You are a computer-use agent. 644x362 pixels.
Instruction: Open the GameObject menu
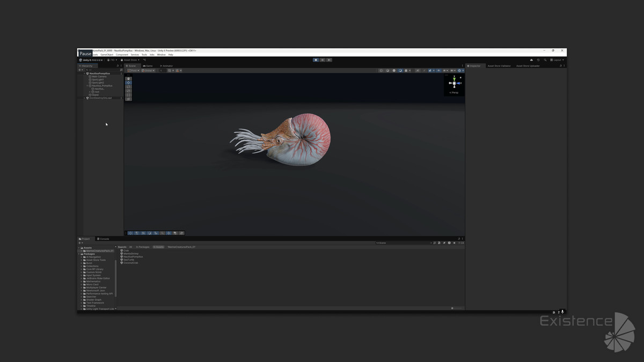[107, 55]
